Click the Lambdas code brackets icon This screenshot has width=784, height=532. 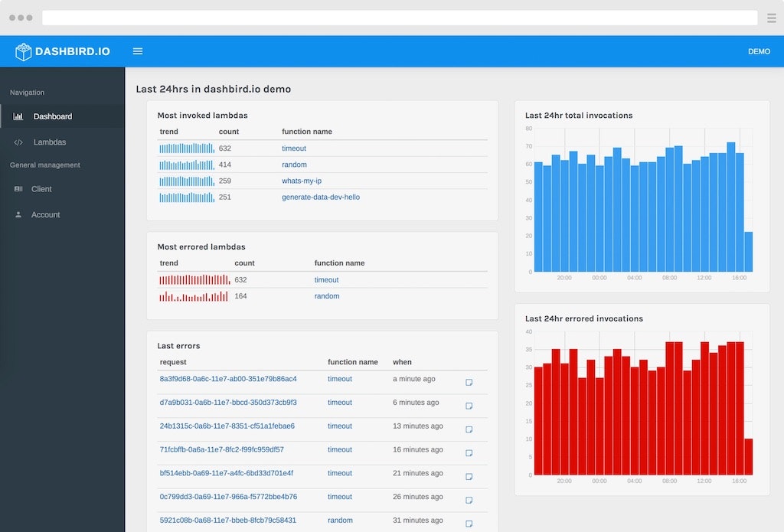tap(18, 142)
